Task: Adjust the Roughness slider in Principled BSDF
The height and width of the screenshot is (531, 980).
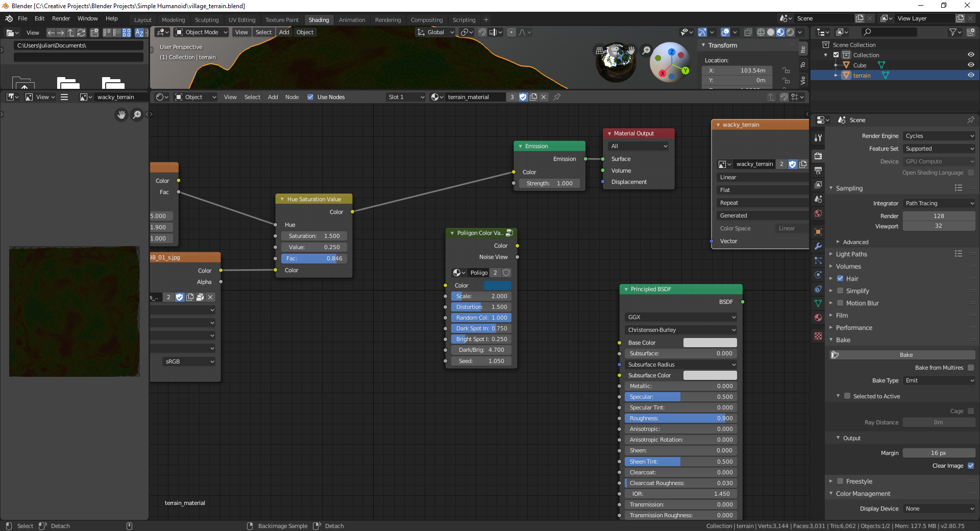Action: coord(680,418)
